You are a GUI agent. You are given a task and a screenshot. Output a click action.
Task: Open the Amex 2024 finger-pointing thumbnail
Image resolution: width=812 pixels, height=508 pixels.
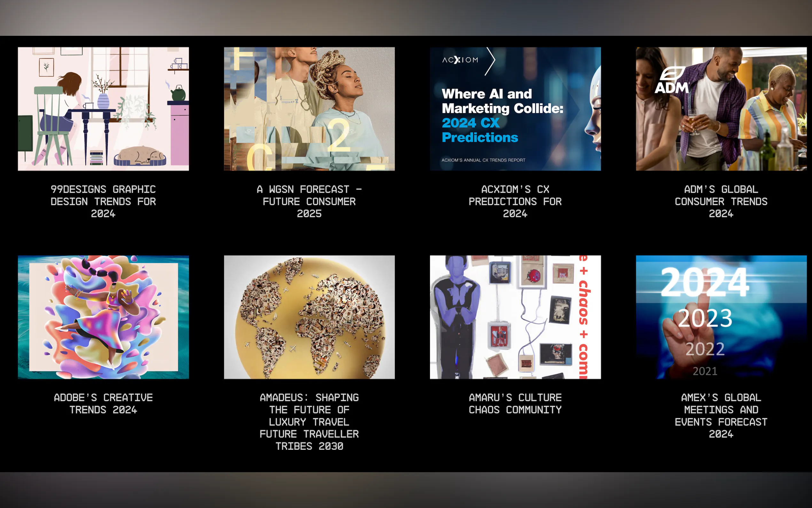721,317
